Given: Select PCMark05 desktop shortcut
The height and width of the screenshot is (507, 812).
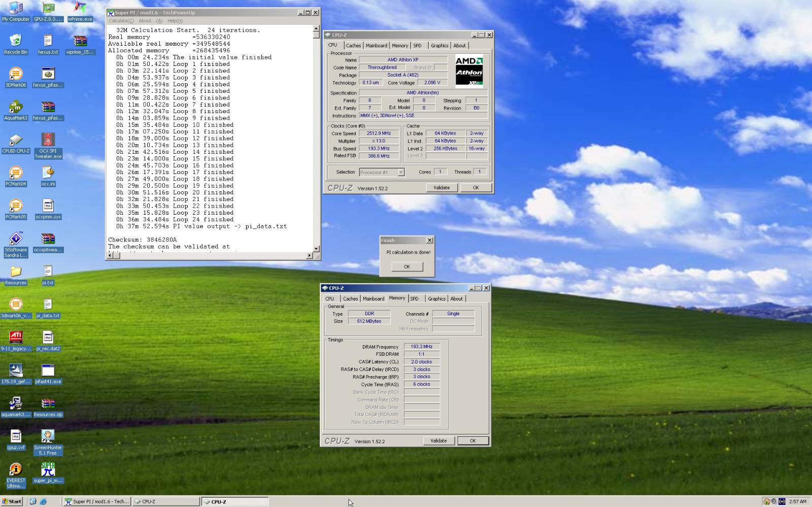Looking at the screenshot, I should click(x=16, y=209).
